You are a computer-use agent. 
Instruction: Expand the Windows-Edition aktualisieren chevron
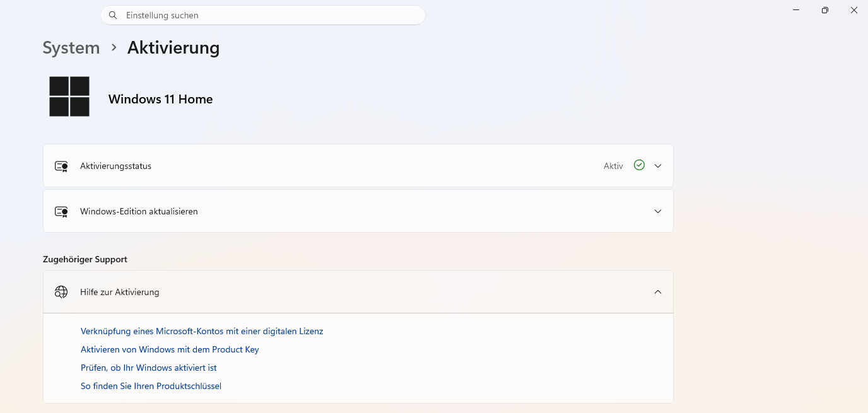[x=658, y=211]
